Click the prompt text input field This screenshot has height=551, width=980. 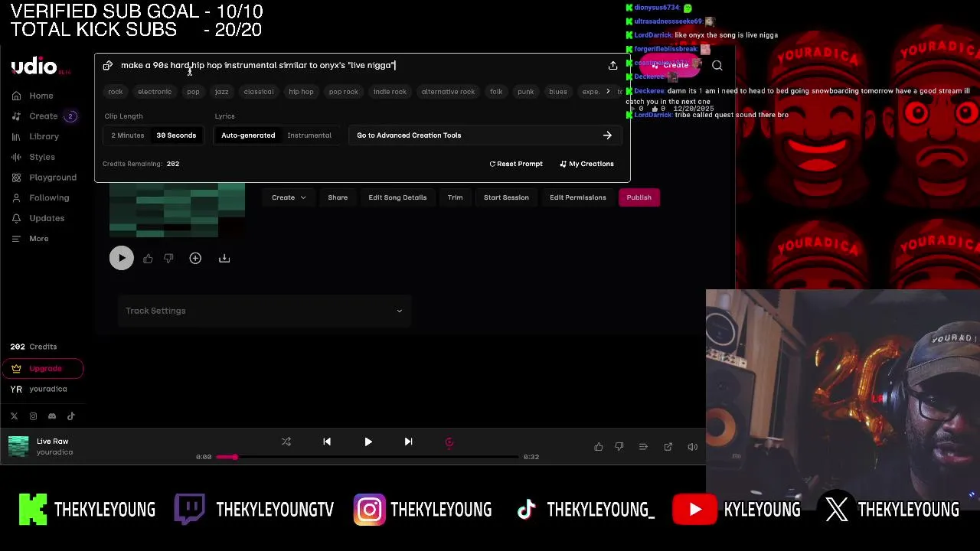[360, 66]
